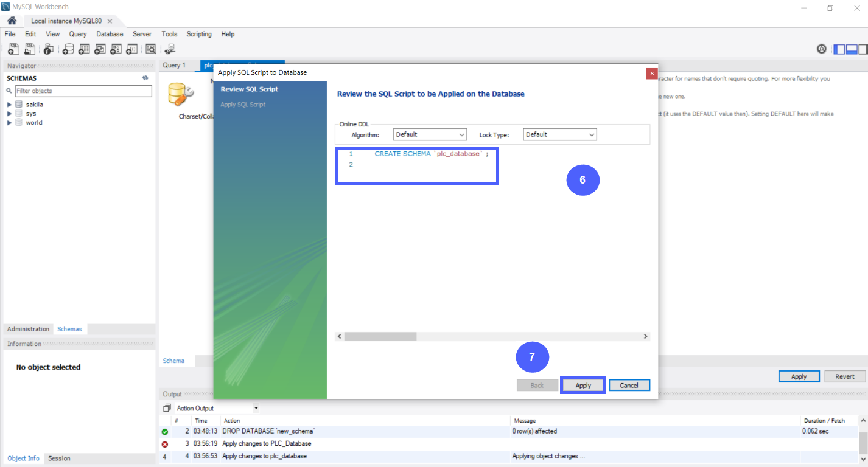Click the red error icon for row 3
Image resolution: width=868 pixels, height=467 pixels.
pyautogui.click(x=164, y=444)
